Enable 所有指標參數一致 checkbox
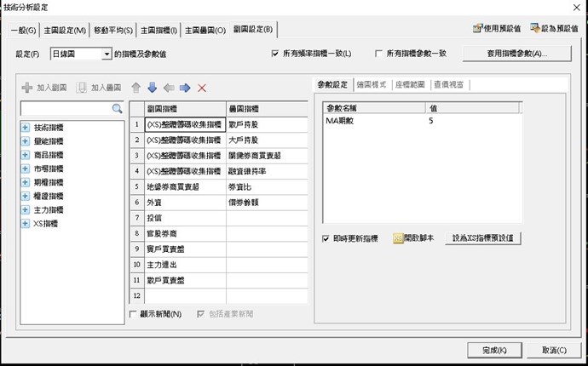 (379, 54)
